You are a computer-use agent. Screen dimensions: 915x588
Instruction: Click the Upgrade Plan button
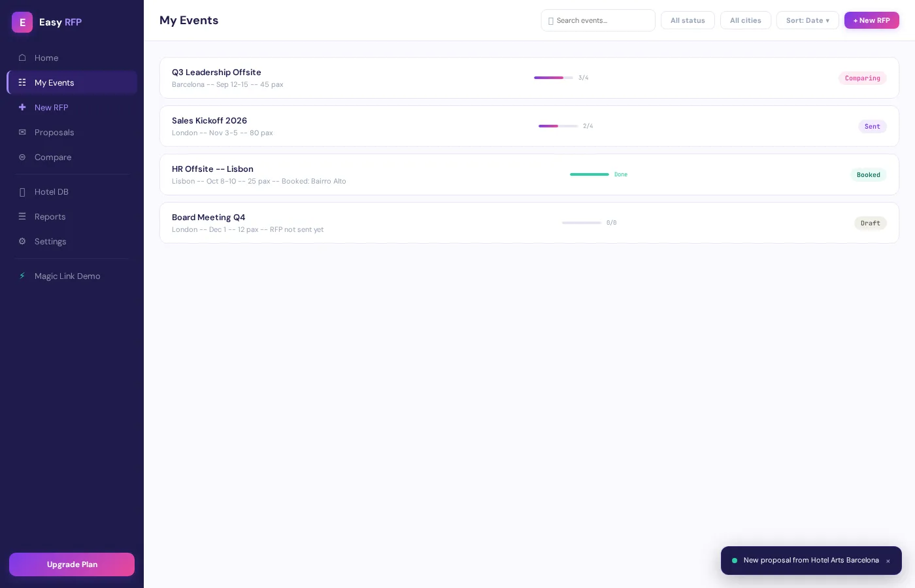tap(72, 564)
